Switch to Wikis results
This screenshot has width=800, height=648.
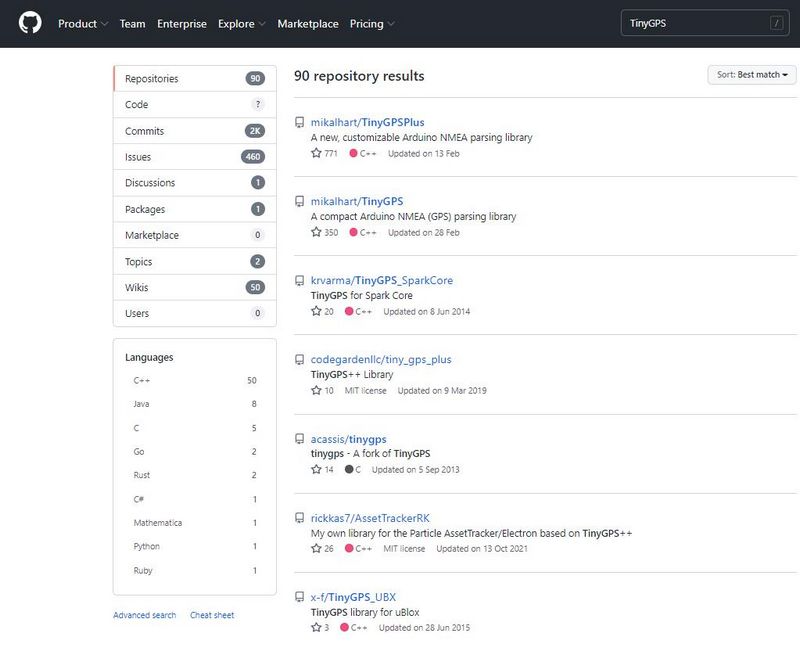195,287
